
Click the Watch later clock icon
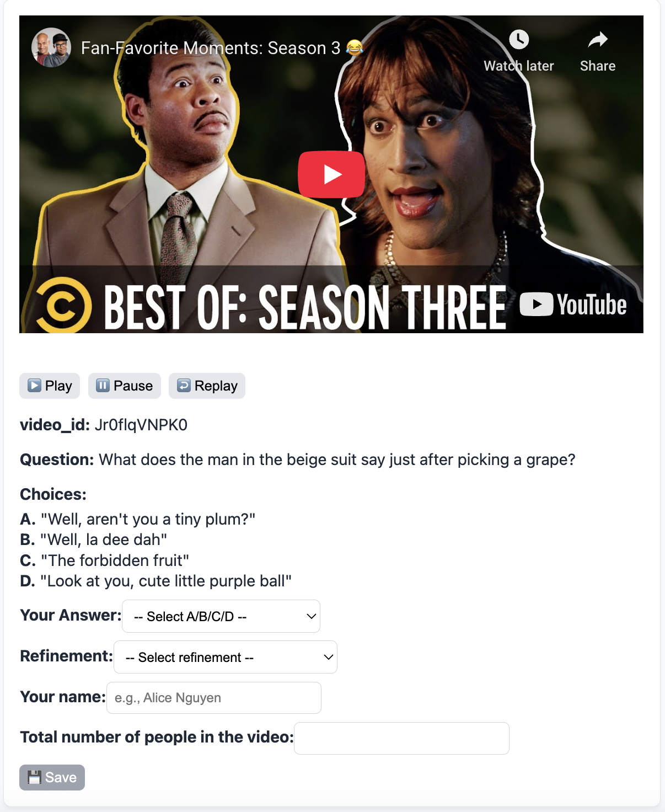519,40
